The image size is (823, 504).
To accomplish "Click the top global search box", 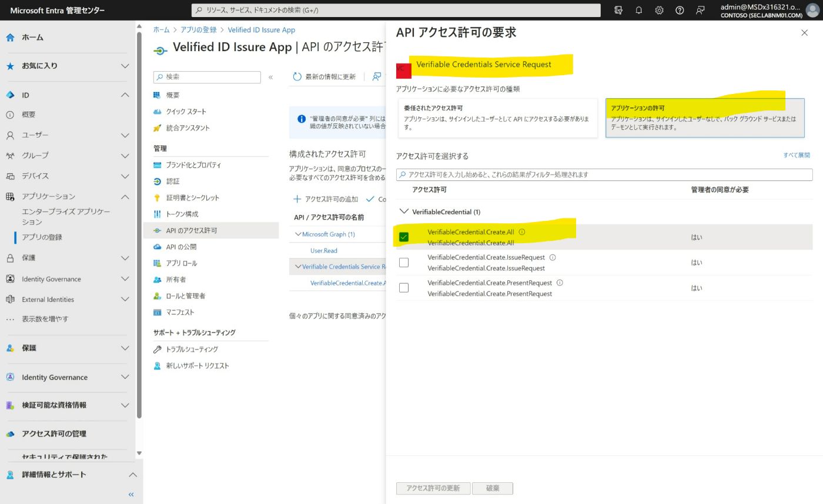I will click(x=396, y=10).
